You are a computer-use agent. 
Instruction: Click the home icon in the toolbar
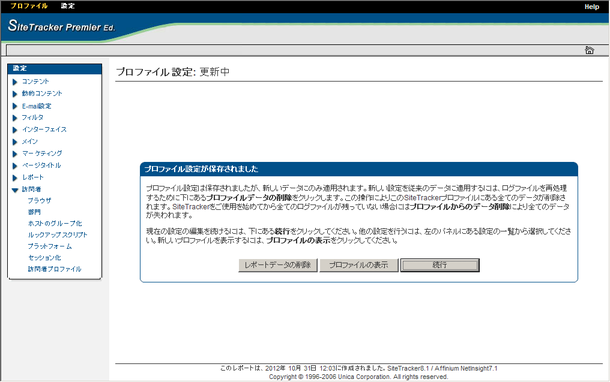point(589,50)
